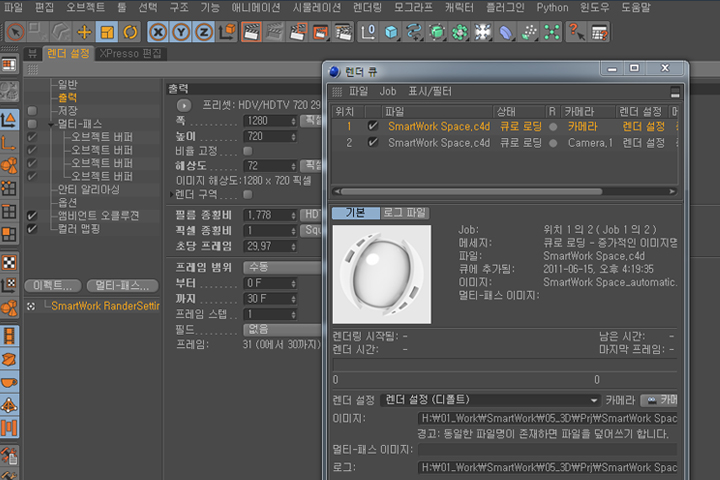Enable the 렌더 구역 checkbox

click(x=248, y=195)
